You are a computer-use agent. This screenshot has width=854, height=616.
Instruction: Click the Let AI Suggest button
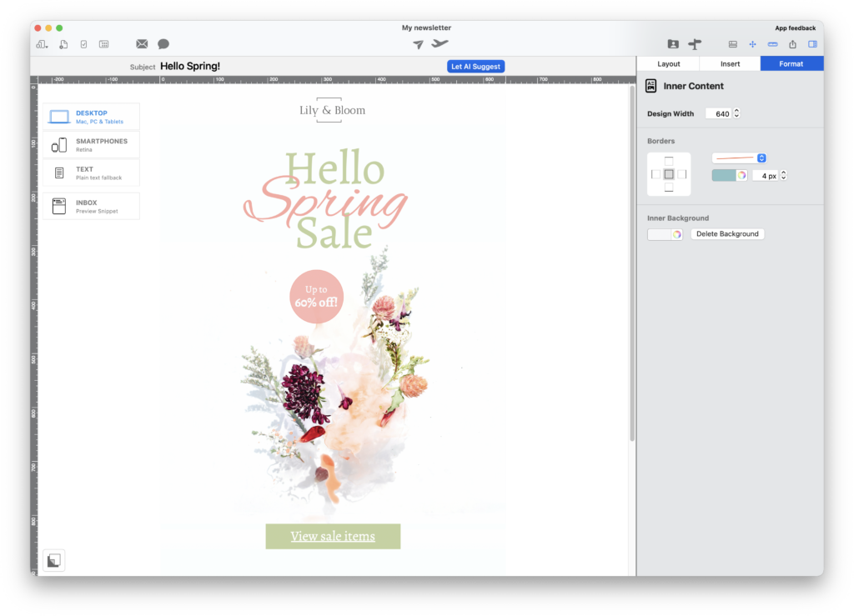[x=475, y=66]
